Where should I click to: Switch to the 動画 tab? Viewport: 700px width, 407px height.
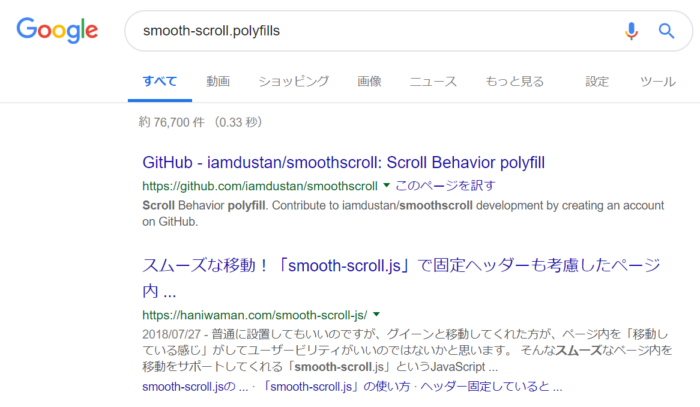pyautogui.click(x=218, y=82)
